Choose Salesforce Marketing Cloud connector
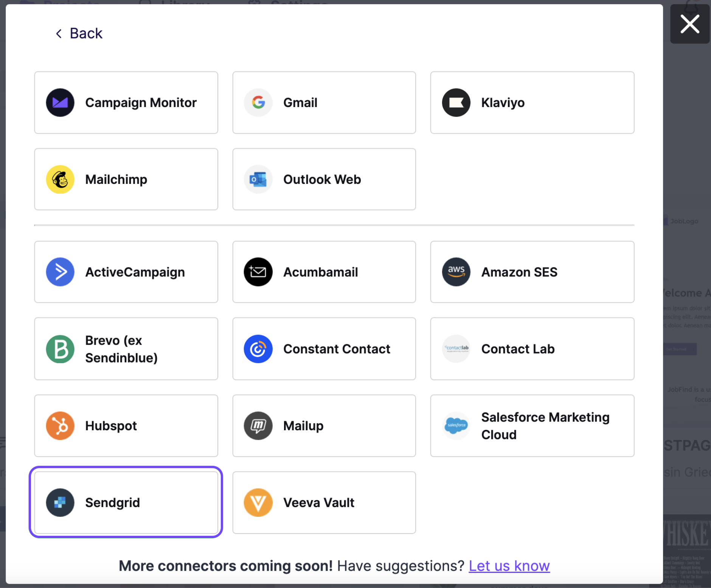711x588 pixels. (x=532, y=426)
